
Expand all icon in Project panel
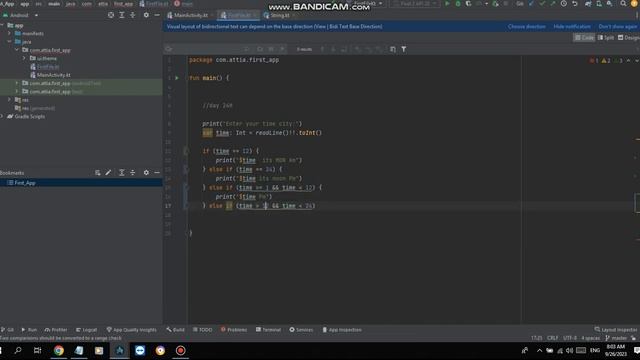coord(122,15)
